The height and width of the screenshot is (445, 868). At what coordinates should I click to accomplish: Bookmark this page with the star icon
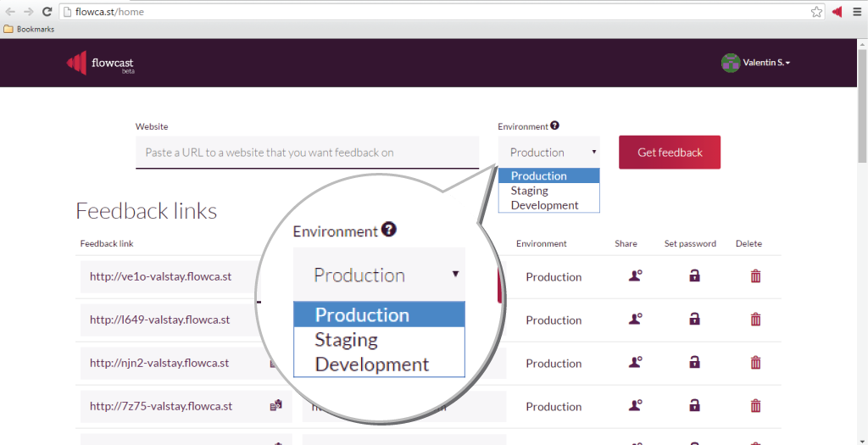[816, 12]
